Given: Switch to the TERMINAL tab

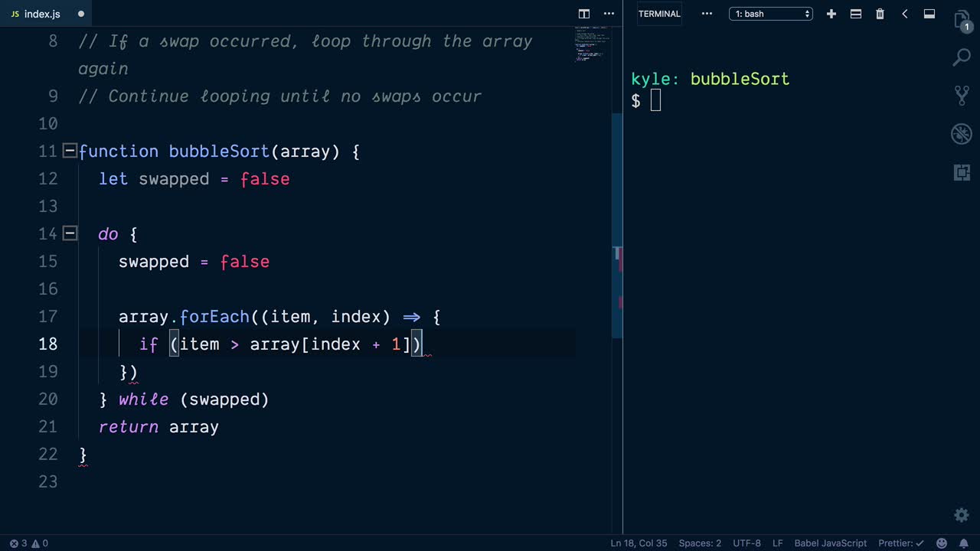Looking at the screenshot, I should [x=659, y=14].
